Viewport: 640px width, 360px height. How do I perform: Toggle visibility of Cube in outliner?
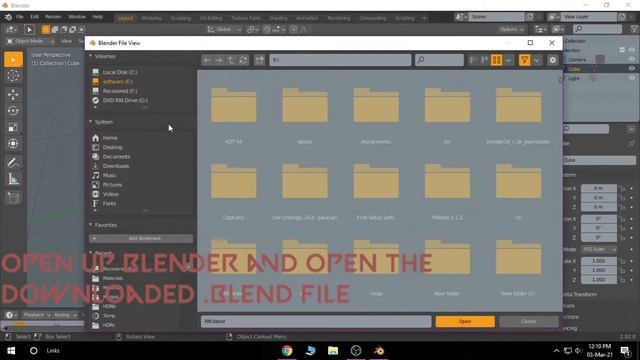pos(631,69)
